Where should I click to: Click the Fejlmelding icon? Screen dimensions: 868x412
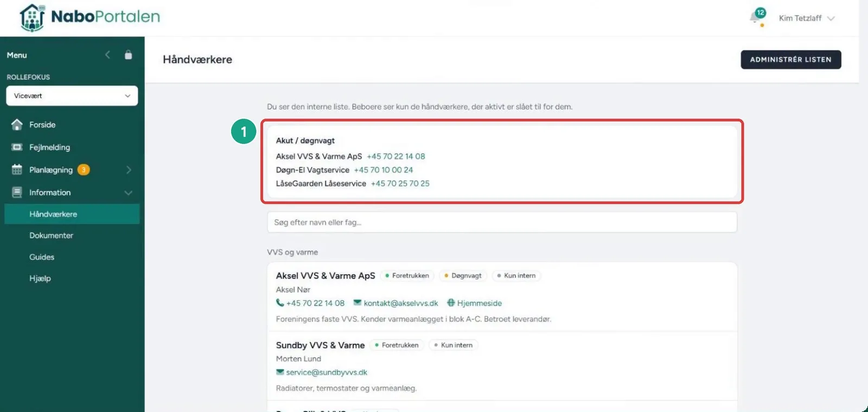pos(17,147)
